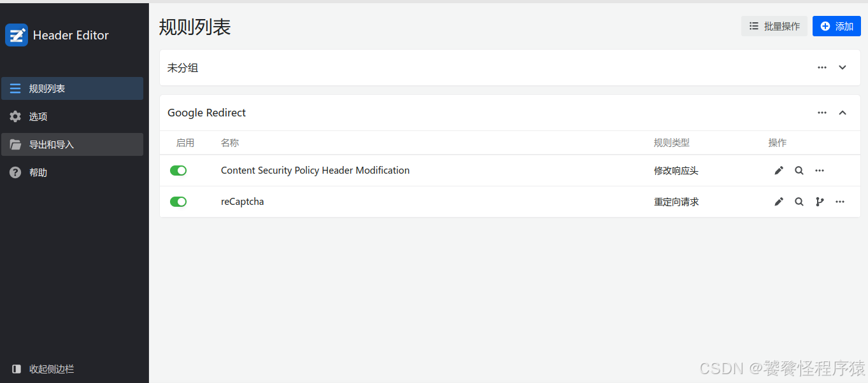The width and height of the screenshot is (868, 383).
Task: Click the blue 添加 button
Action: click(837, 26)
